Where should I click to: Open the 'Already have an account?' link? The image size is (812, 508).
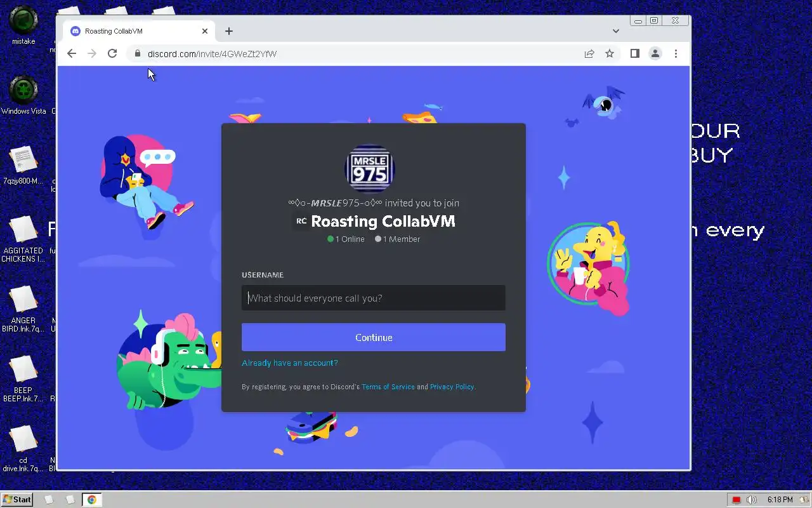(290, 363)
